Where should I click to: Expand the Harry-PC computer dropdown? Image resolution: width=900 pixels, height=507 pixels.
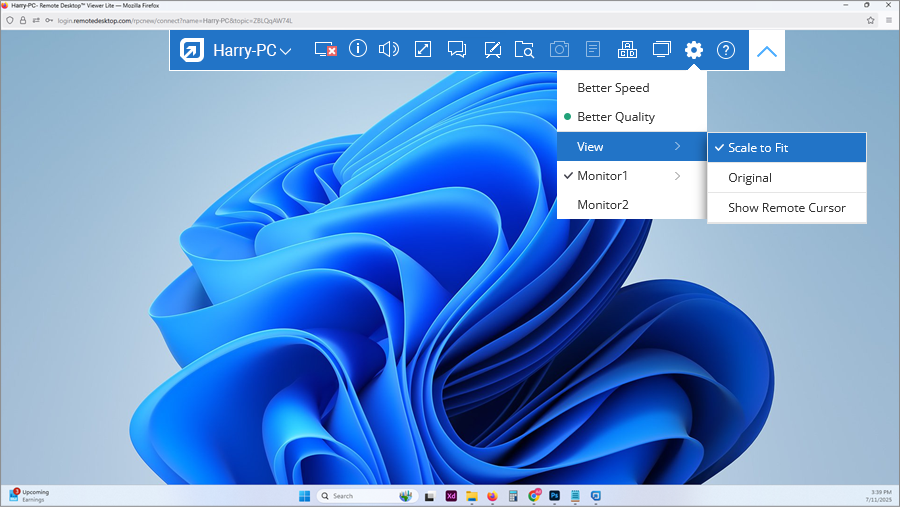click(x=251, y=50)
